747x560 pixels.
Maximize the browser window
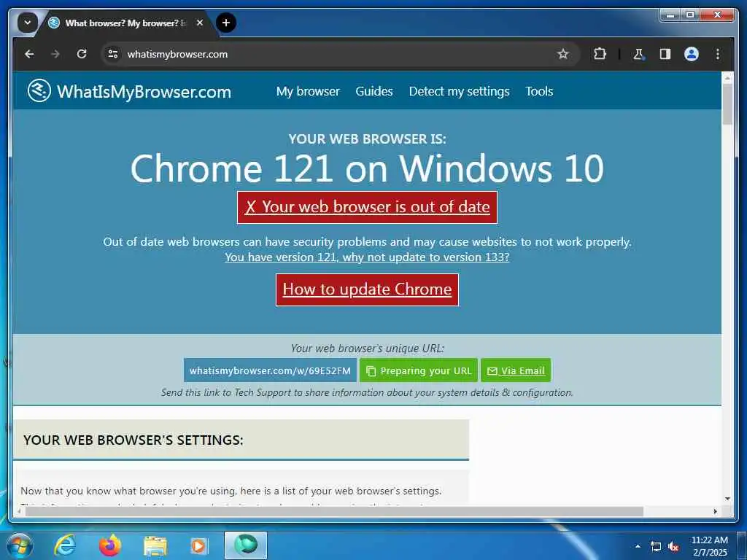tap(690, 16)
